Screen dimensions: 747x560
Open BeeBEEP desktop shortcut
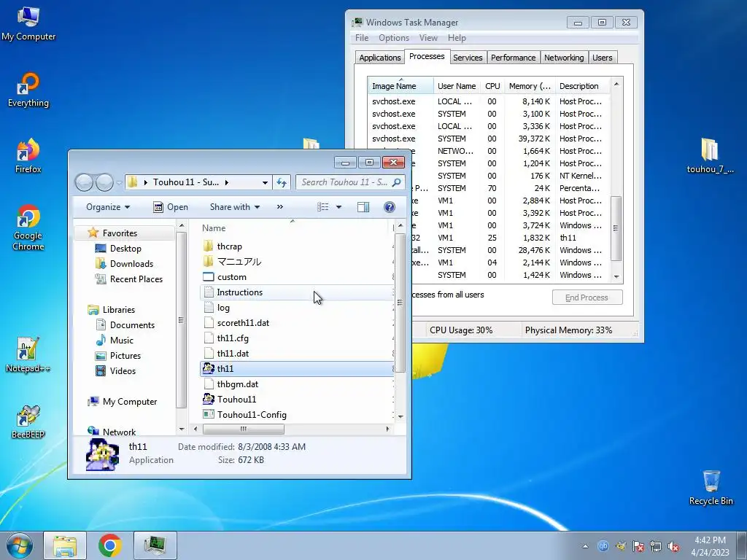point(28,421)
